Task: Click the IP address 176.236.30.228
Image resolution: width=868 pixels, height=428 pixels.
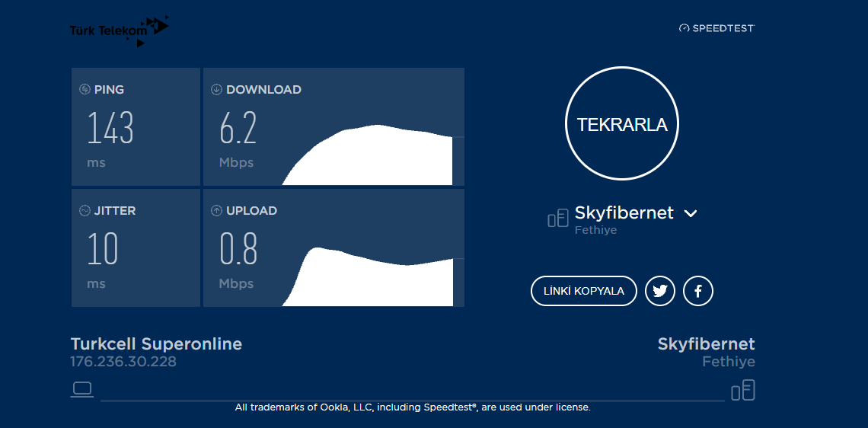Action: [x=123, y=362]
